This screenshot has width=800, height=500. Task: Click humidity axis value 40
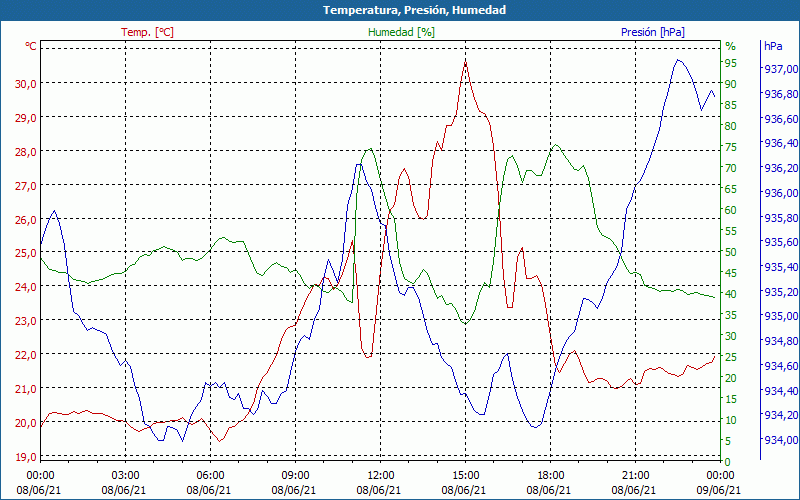click(731, 294)
